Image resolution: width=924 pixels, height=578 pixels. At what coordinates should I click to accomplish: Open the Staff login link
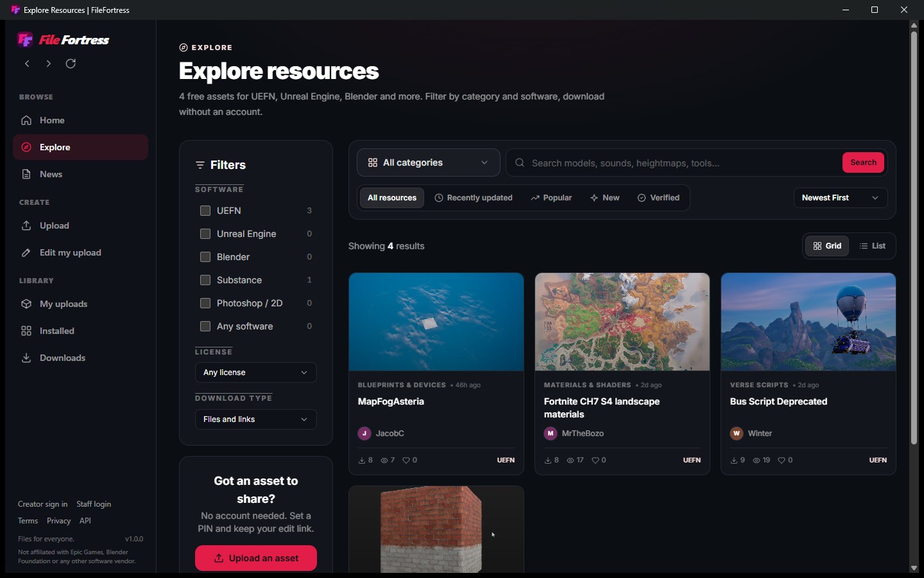click(94, 504)
